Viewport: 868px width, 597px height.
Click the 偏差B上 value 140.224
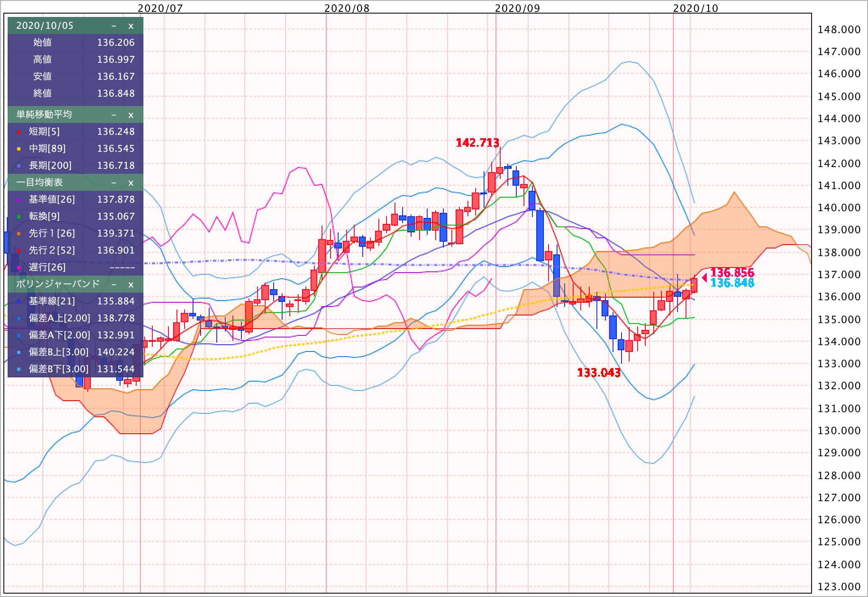[116, 352]
